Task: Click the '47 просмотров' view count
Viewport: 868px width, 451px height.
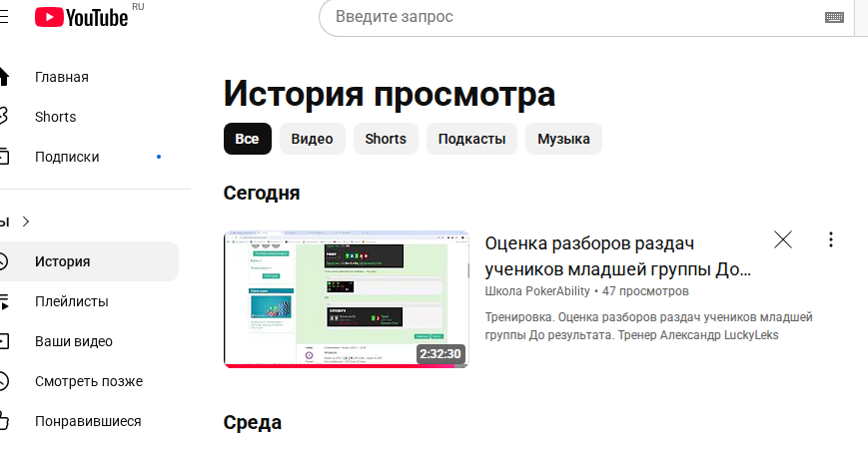Action: click(x=645, y=291)
